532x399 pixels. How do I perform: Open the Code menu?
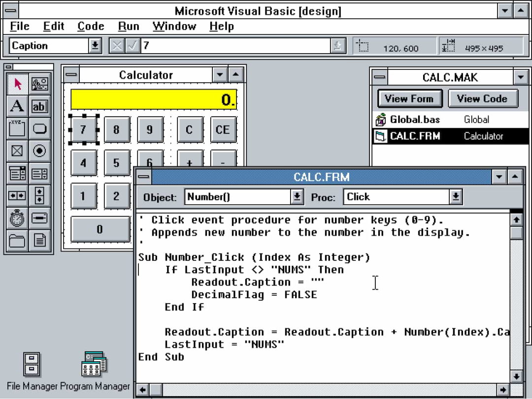pyautogui.click(x=91, y=26)
